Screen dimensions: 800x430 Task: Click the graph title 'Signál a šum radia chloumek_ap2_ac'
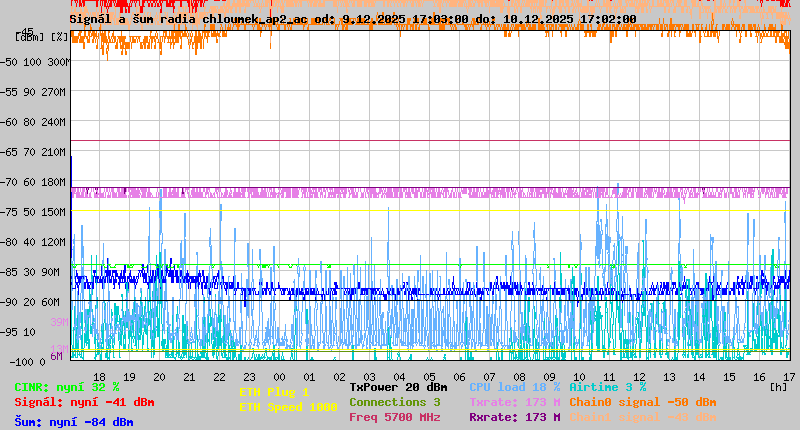click(189, 19)
